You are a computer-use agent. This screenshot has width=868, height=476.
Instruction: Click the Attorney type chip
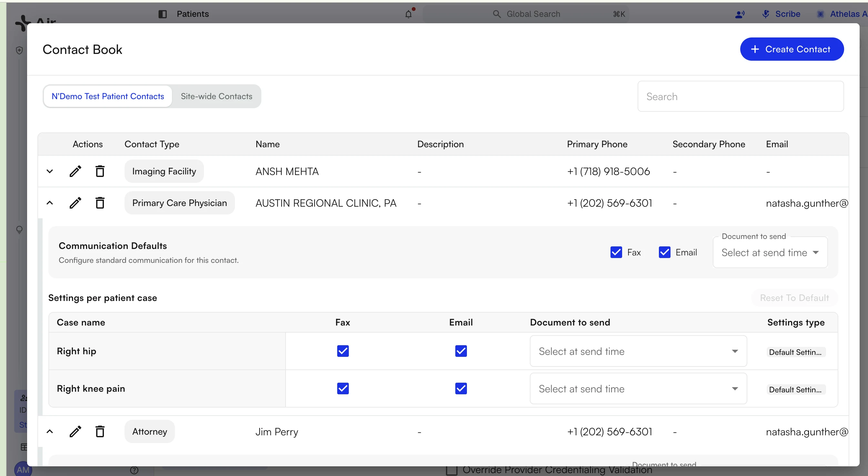coord(150,431)
